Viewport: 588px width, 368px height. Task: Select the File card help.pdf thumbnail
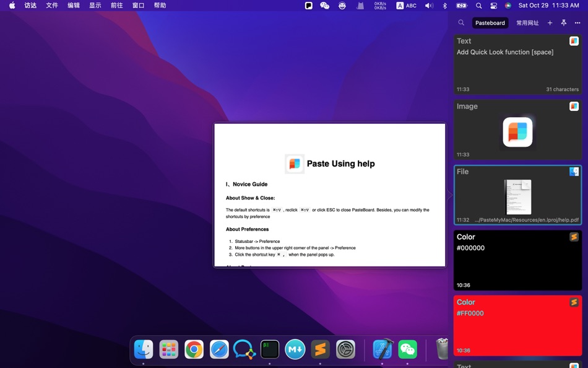[x=518, y=197]
